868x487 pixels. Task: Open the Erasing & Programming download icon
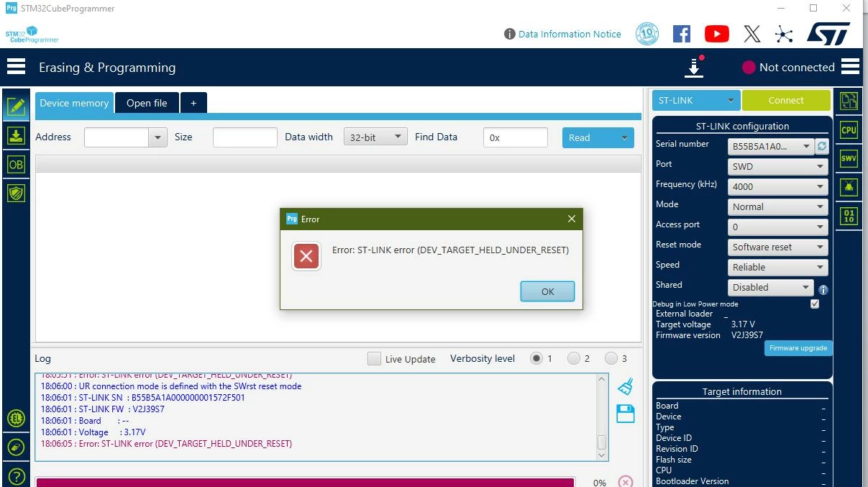(x=16, y=135)
